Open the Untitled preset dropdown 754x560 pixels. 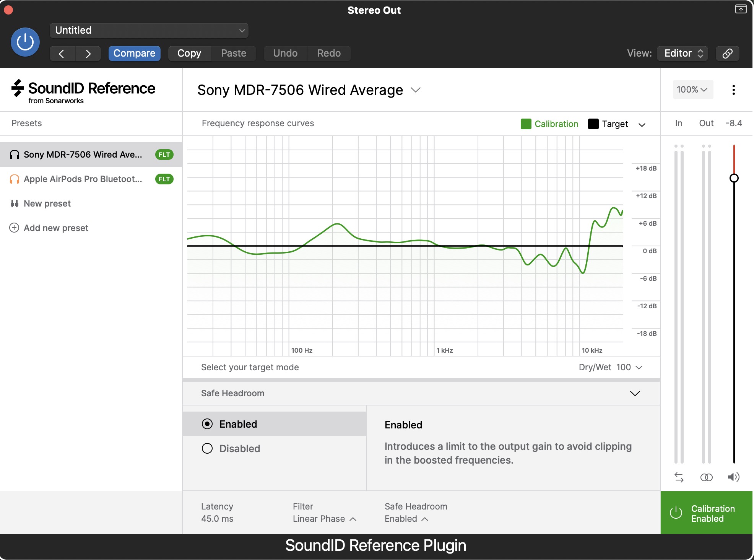pos(149,31)
